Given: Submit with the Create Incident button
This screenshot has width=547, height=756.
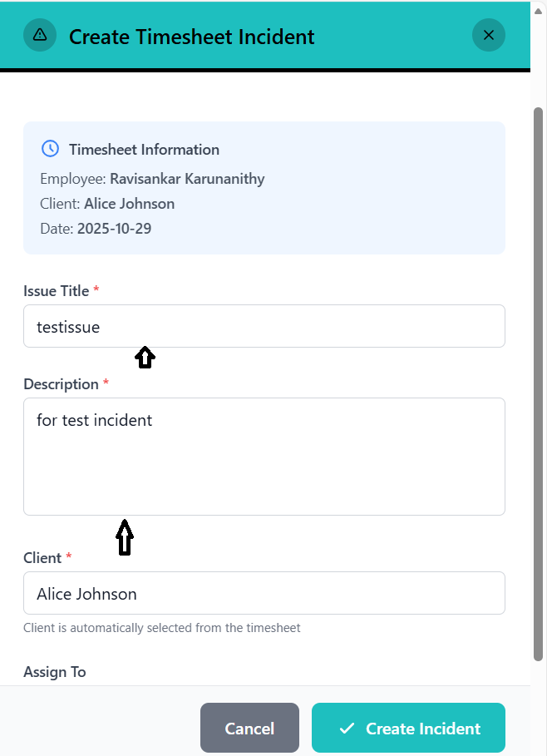Looking at the screenshot, I should (408, 728).
